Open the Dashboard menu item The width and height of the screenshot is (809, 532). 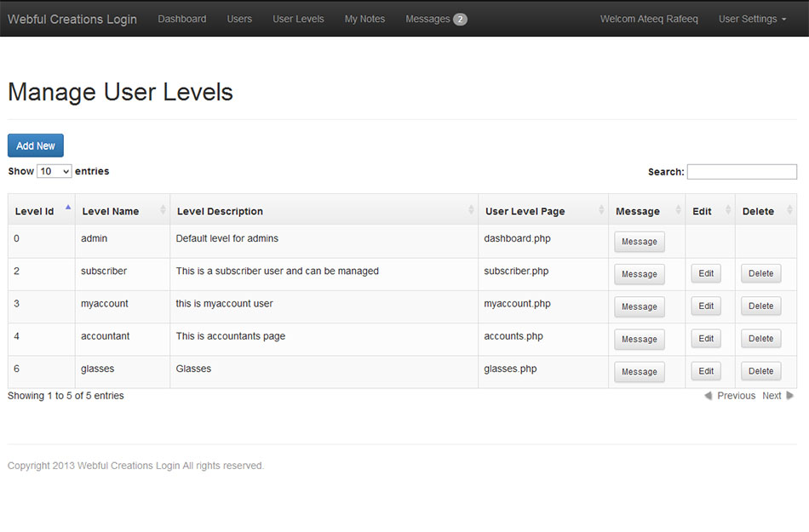coord(182,19)
